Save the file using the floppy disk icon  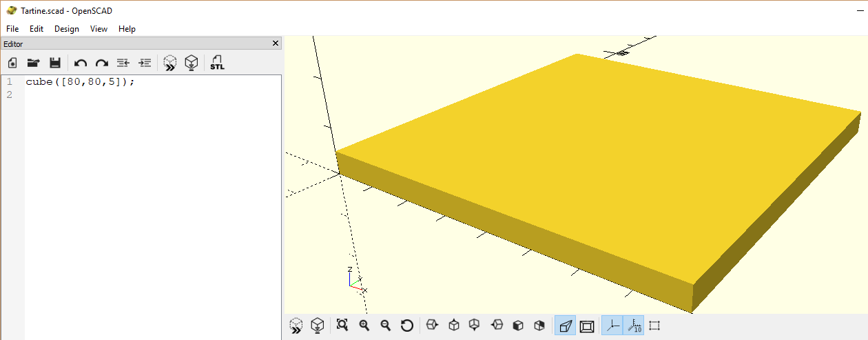pyautogui.click(x=55, y=63)
